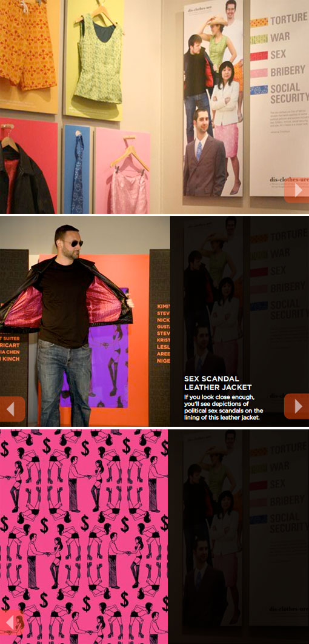Click the SEX SCANDAL LEATHER JACKET heading
The height and width of the screenshot is (644, 309).
[218, 383]
